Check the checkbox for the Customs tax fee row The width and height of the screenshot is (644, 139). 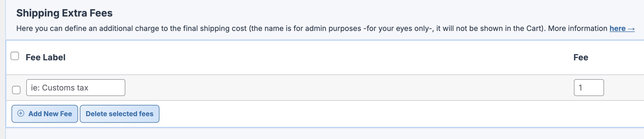[x=16, y=90]
